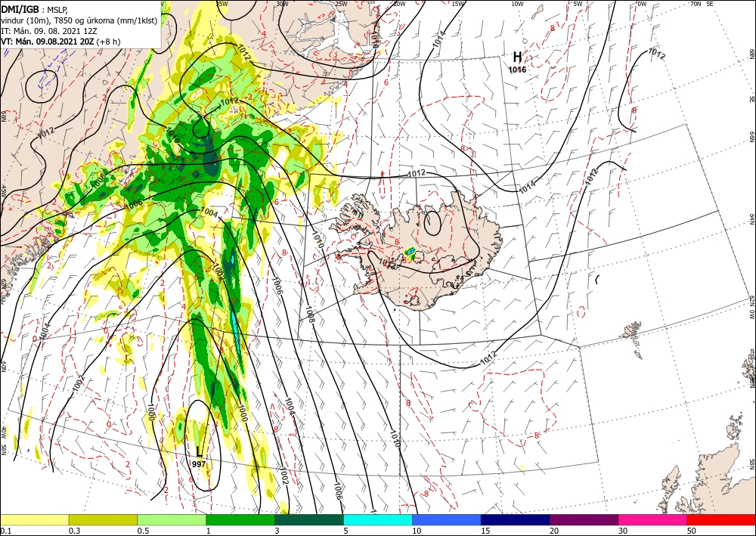Click the legend value '30'
This screenshot has width=756, height=536.
coord(624,531)
